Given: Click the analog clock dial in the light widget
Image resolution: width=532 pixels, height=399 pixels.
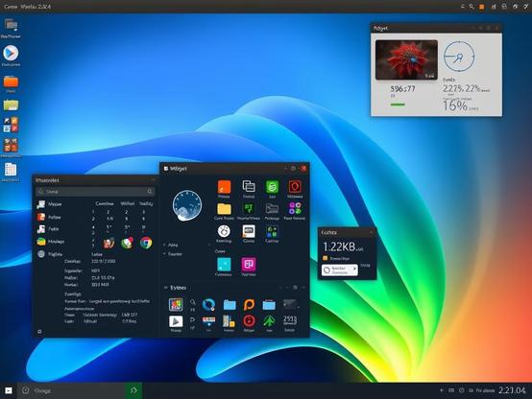Looking at the screenshot, I should point(459,57).
